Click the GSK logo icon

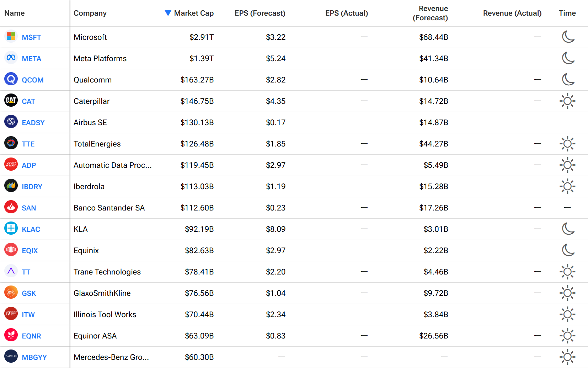(11, 292)
